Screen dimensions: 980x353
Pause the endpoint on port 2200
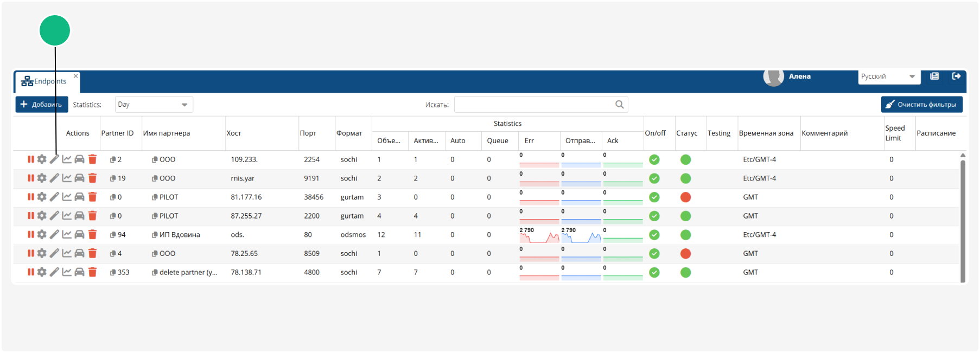(31, 216)
